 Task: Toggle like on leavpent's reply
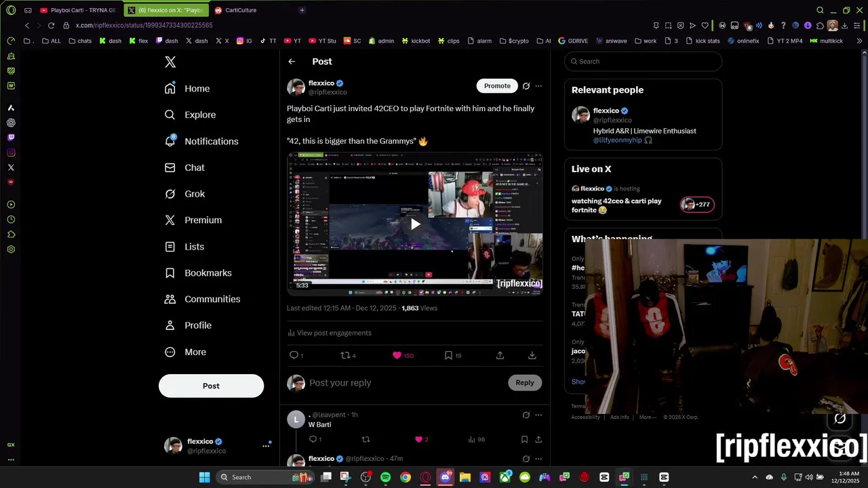418,439
